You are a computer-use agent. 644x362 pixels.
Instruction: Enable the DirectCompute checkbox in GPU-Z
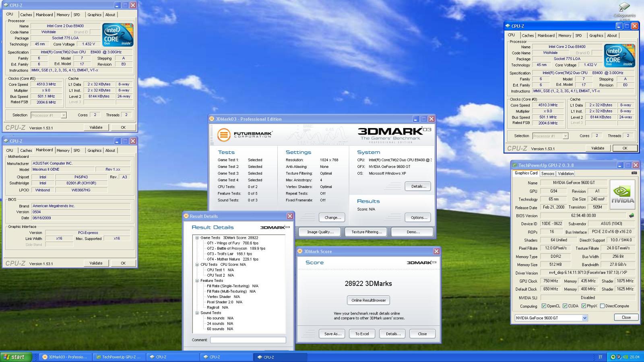pyautogui.click(x=602, y=306)
